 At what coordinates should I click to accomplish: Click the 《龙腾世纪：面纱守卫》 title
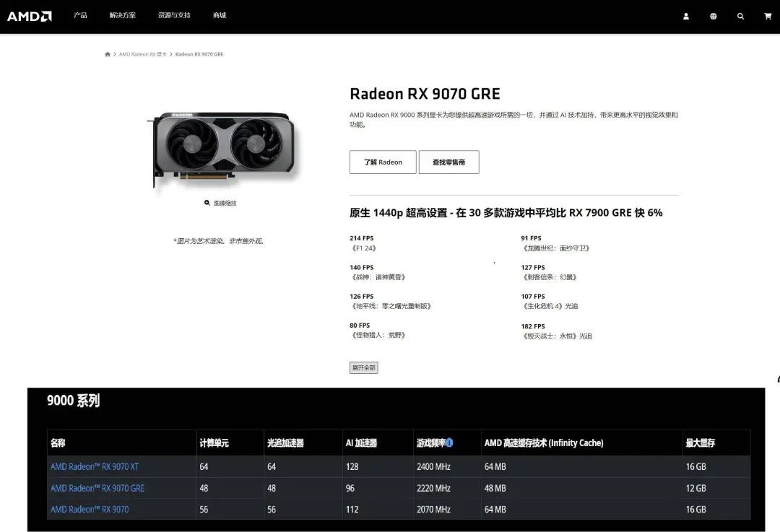tap(556, 248)
